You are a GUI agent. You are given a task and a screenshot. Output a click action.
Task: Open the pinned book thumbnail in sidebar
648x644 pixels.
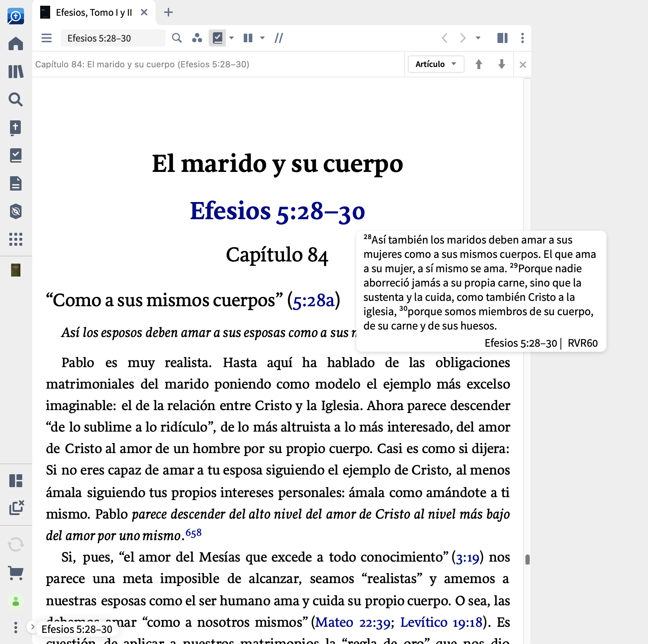[16, 270]
